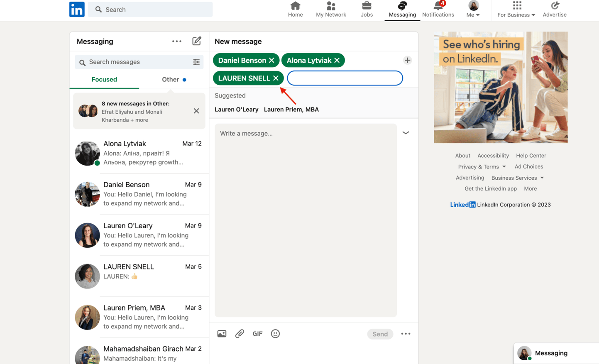
Task: Add recipients with the plus icon
Action: pyautogui.click(x=407, y=60)
